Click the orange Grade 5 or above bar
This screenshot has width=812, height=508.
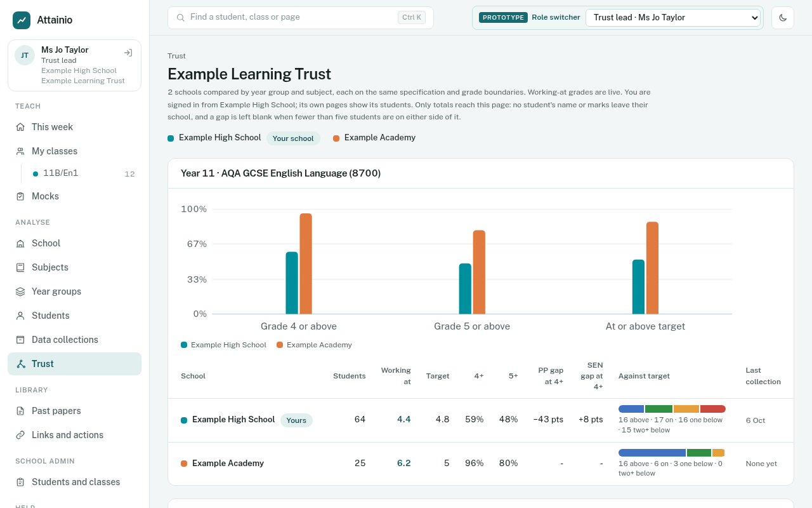point(479,272)
